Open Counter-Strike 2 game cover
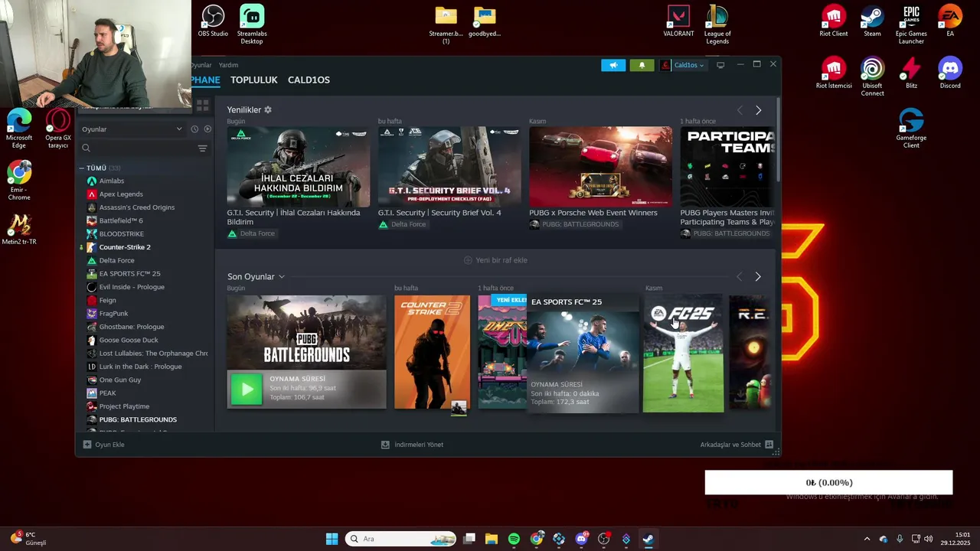 click(x=432, y=352)
